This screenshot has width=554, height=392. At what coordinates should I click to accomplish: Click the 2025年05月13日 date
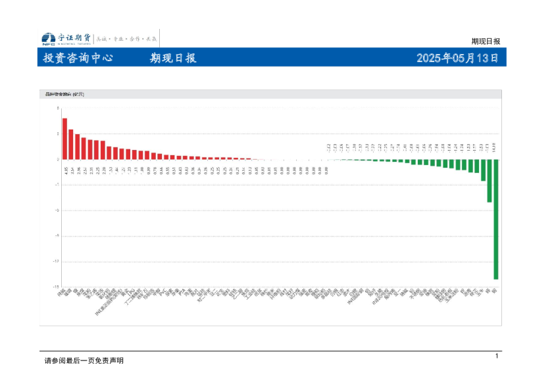point(457,58)
